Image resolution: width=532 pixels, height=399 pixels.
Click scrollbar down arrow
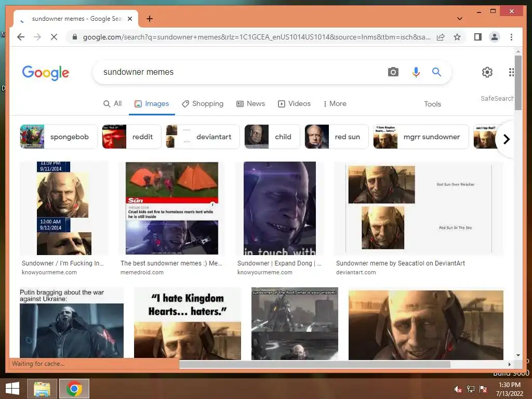(x=518, y=355)
